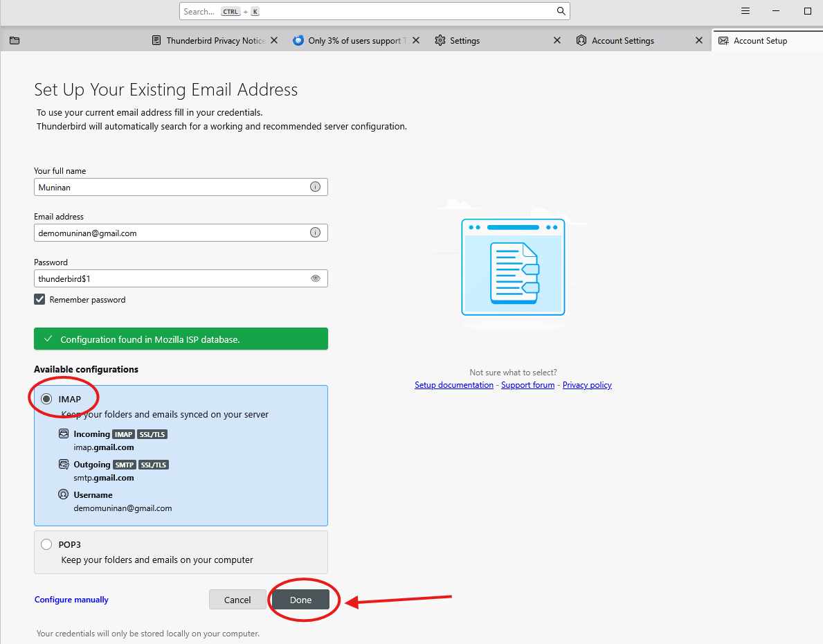Click the Account Settings tab icon
The height and width of the screenshot is (644, 823).
[x=581, y=40]
